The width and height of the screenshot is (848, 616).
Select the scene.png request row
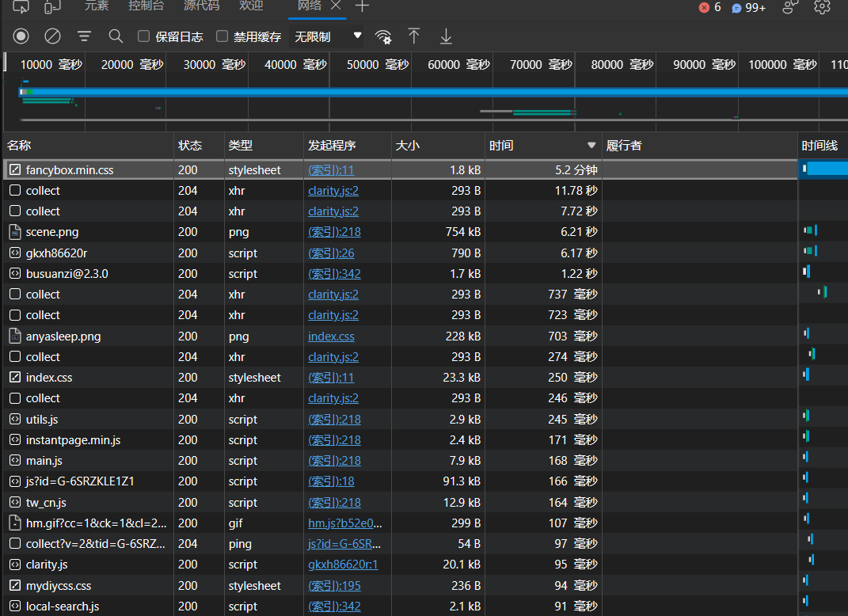point(52,232)
